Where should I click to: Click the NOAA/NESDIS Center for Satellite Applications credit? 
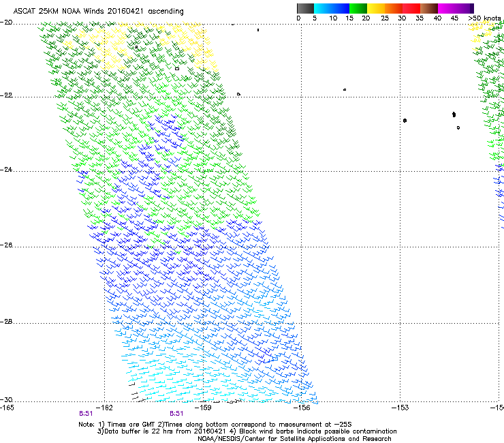[294, 439]
